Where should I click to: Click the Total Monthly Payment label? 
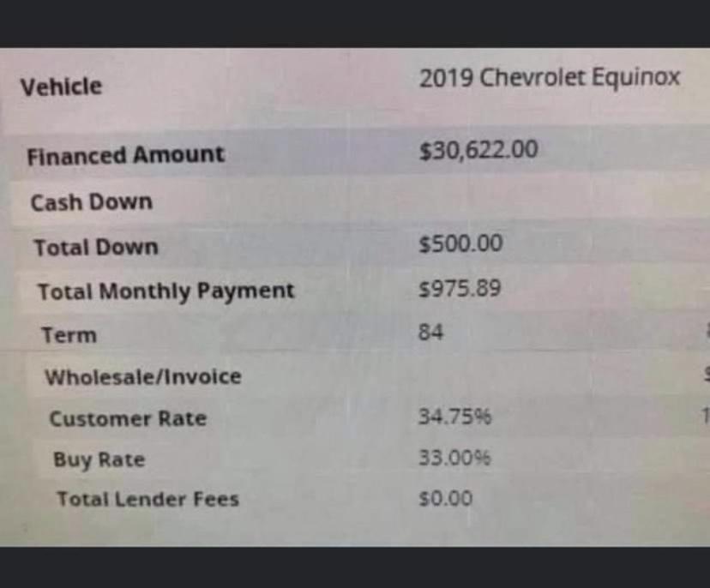coord(166,291)
